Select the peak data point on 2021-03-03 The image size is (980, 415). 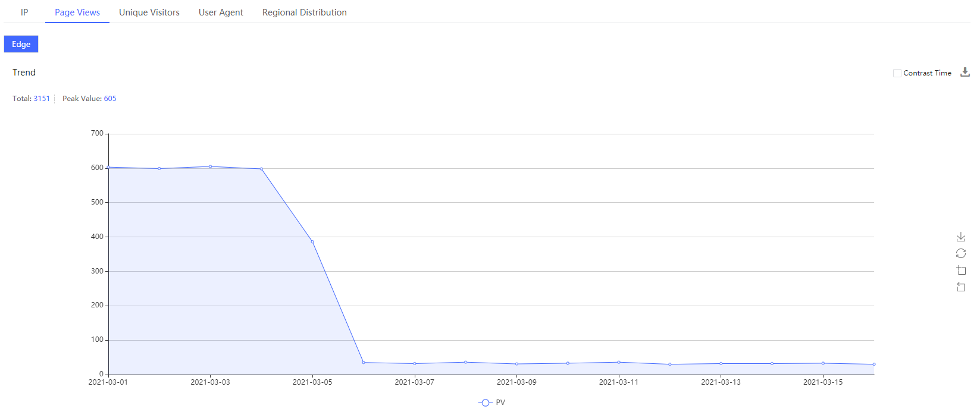[210, 166]
